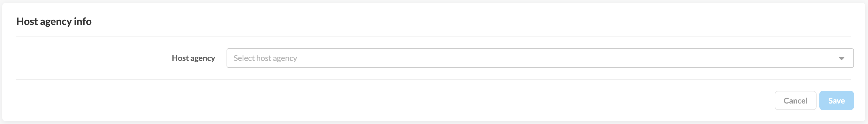Image resolution: width=868 pixels, height=124 pixels.
Task: Click the Host agency info heading
Action: [x=54, y=22]
